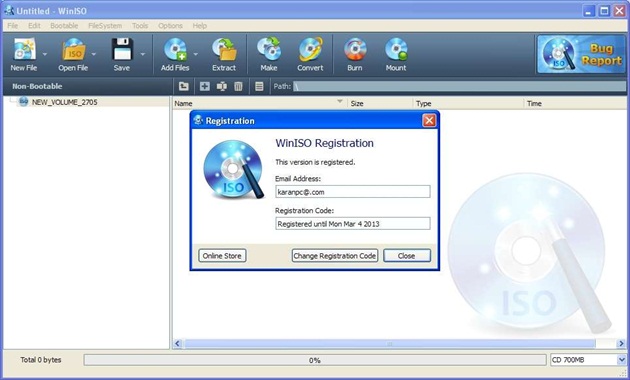Viewport: 630px width, 380px height.
Task: Select NEW_VOLUME_2705 in the tree
Action: pos(64,102)
